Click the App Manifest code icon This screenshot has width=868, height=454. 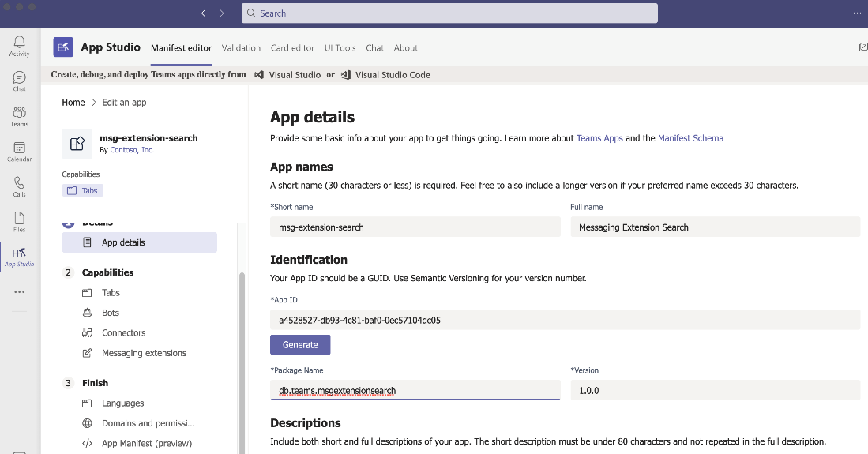pyautogui.click(x=87, y=444)
